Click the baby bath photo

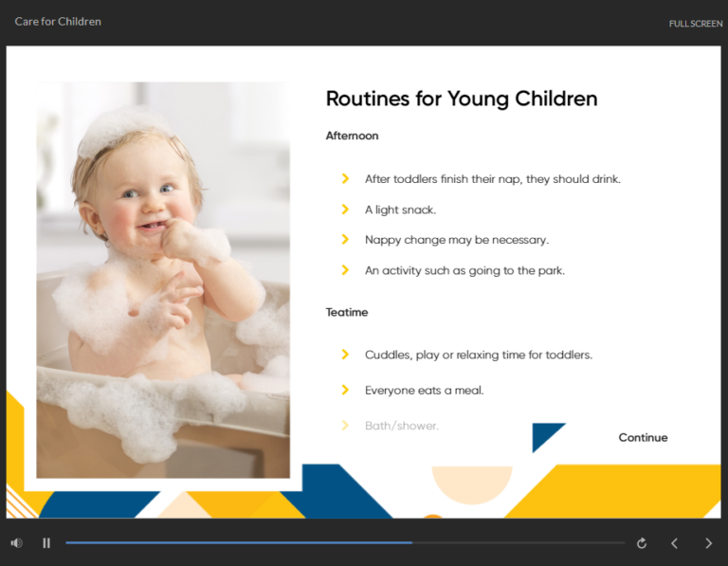[163, 280]
